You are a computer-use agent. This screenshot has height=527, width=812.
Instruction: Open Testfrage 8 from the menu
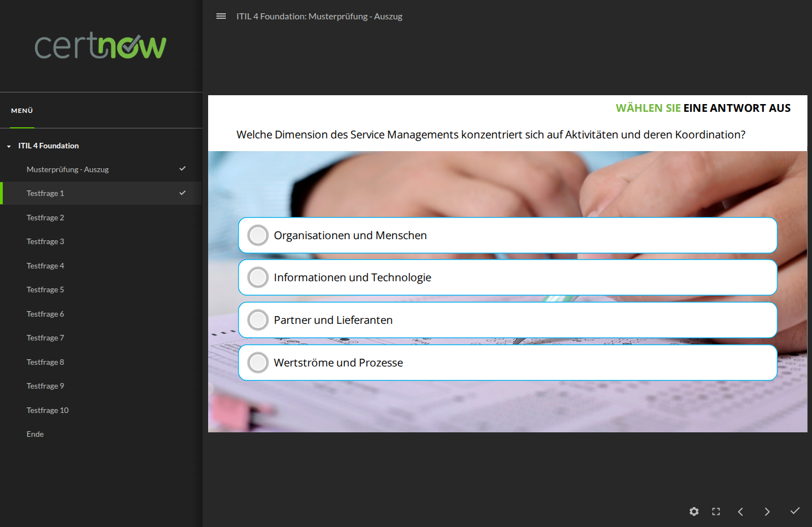coord(45,362)
